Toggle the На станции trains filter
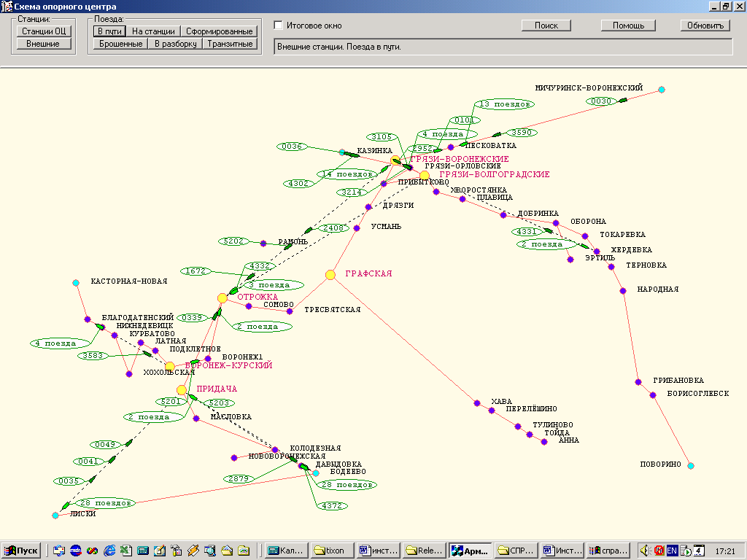 click(153, 31)
